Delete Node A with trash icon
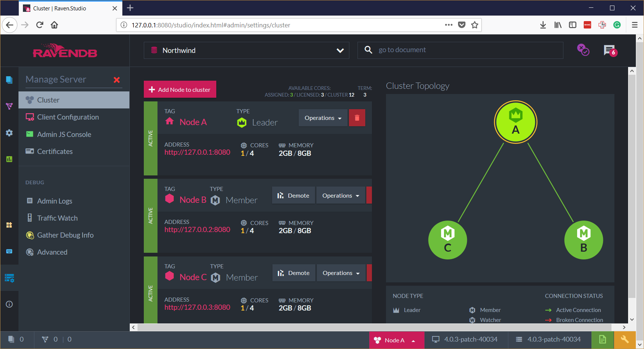This screenshot has height=349, width=644. tap(357, 118)
